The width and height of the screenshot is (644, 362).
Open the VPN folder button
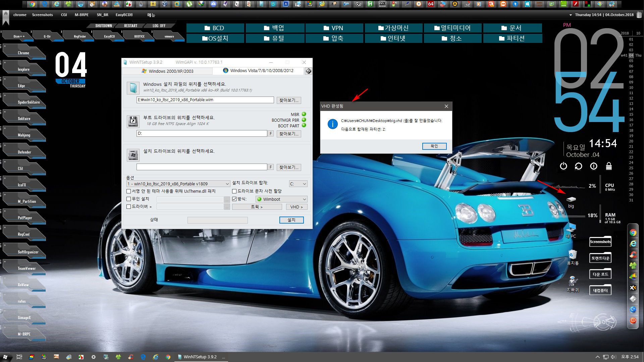click(x=334, y=28)
